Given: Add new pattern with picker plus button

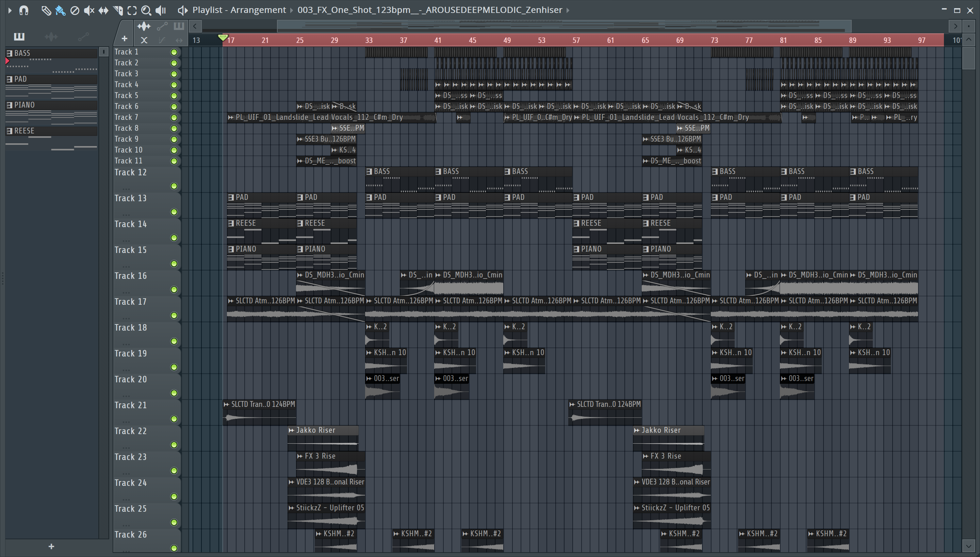Looking at the screenshot, I should click(x=52, y=546).
